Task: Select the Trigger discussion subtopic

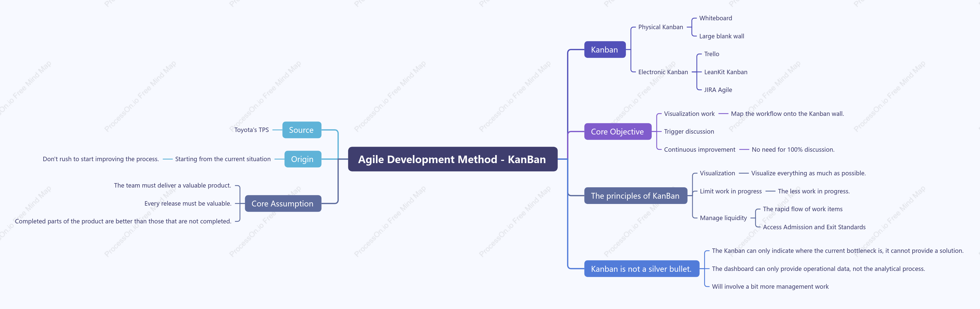Action: (689, 131)
